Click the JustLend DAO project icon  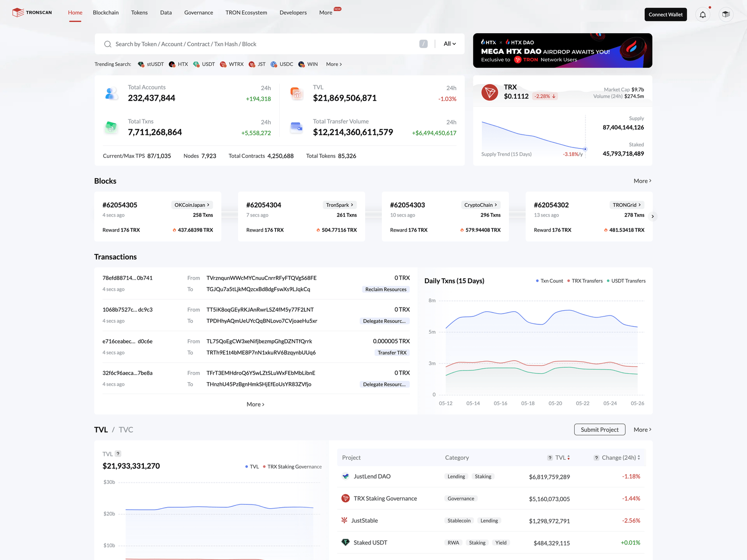(345, 476)
